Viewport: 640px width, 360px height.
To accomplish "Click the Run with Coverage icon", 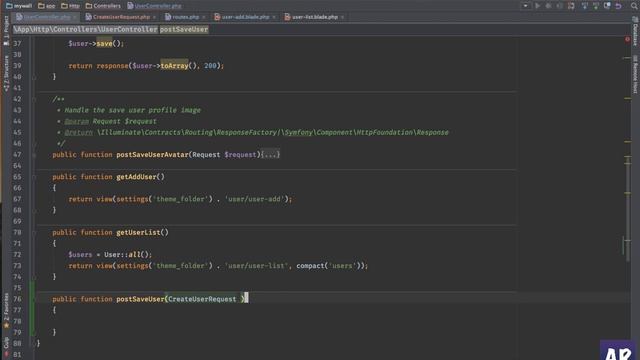I will click(560, 6).
